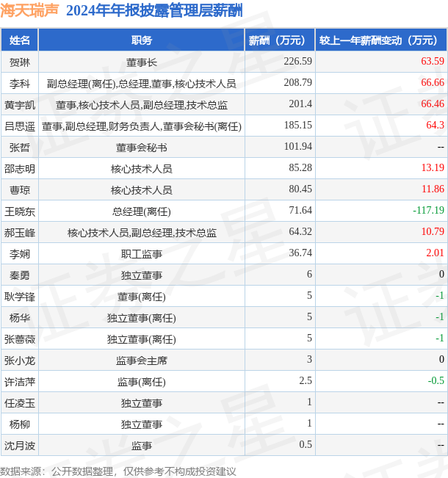Image resolution: width=448 pixels, height=478 pixels.
Task: Select the name 沈月波
Action: pyautogui.click(x=20, y=446)
